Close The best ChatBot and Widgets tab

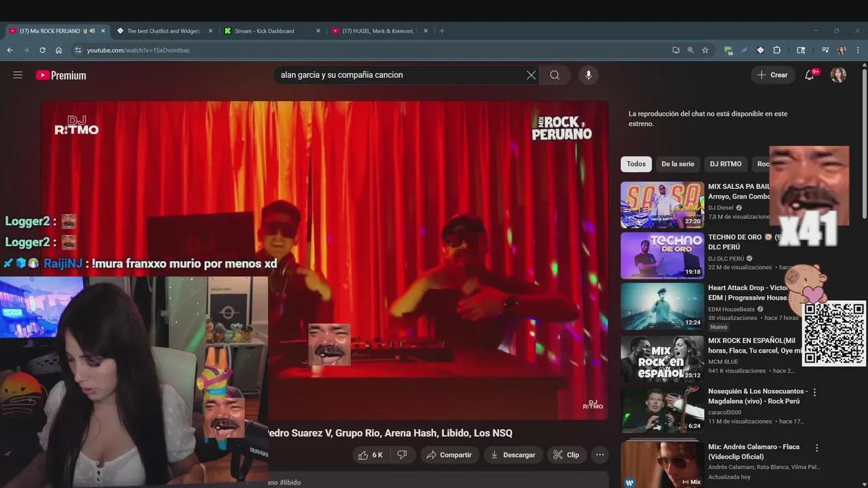(210, 31)
